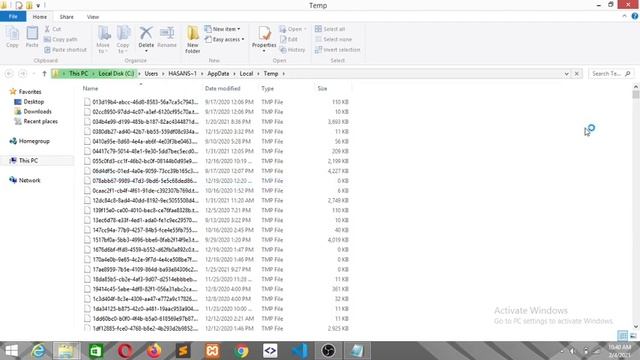Click Select none in ribbon
Viewport: 640px width, 360px height.
coord(333,40)
